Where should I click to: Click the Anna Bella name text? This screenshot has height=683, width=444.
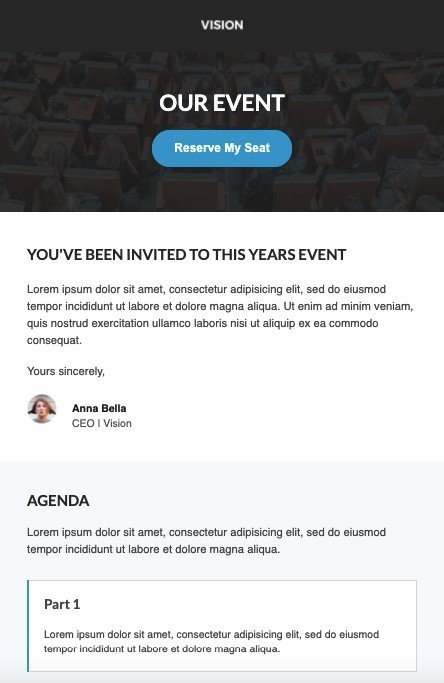click(x=99, y=408)
